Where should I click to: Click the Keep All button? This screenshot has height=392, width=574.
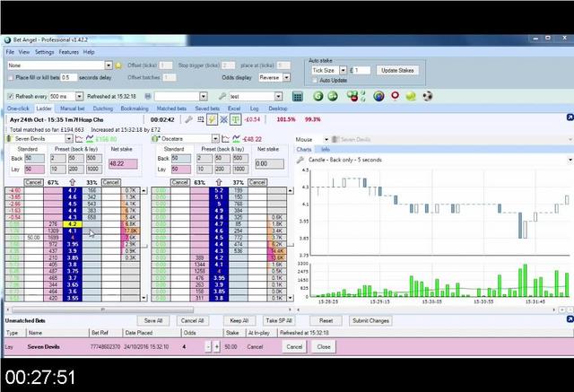(x=239, y=321)
